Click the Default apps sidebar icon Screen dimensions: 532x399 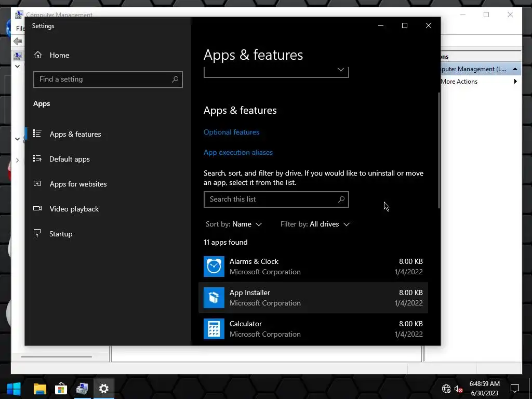click(x=37, y=158)
